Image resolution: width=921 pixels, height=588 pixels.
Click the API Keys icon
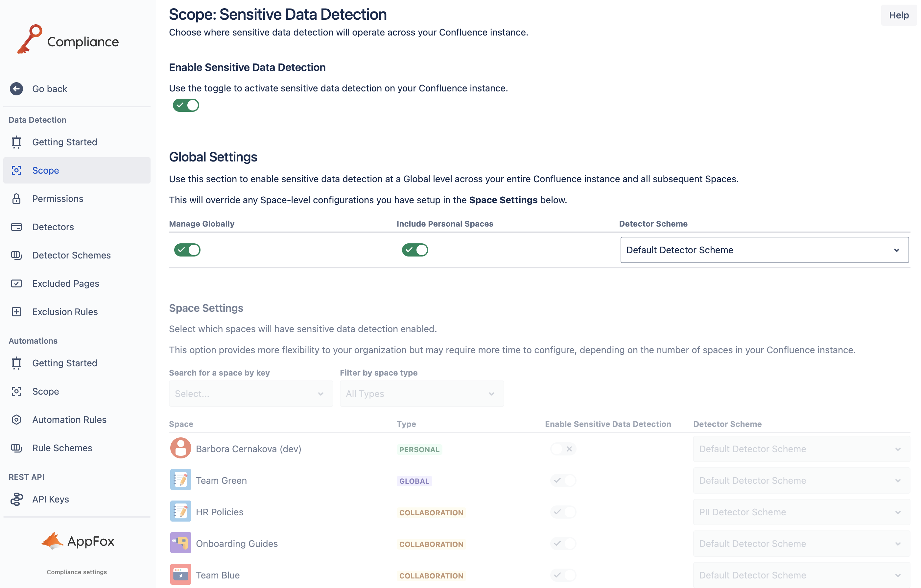(x=16, y=499)
